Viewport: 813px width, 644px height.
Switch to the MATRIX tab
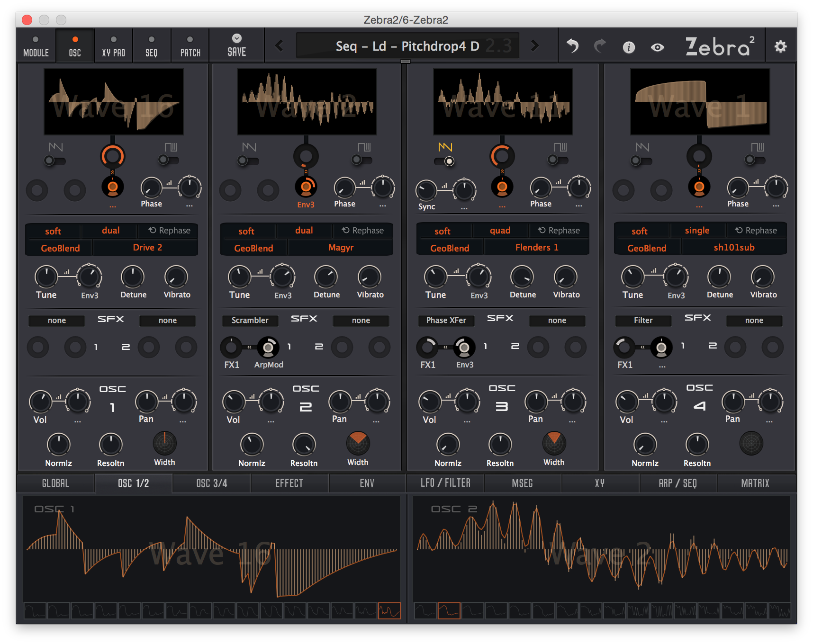(x=755, y=483)
